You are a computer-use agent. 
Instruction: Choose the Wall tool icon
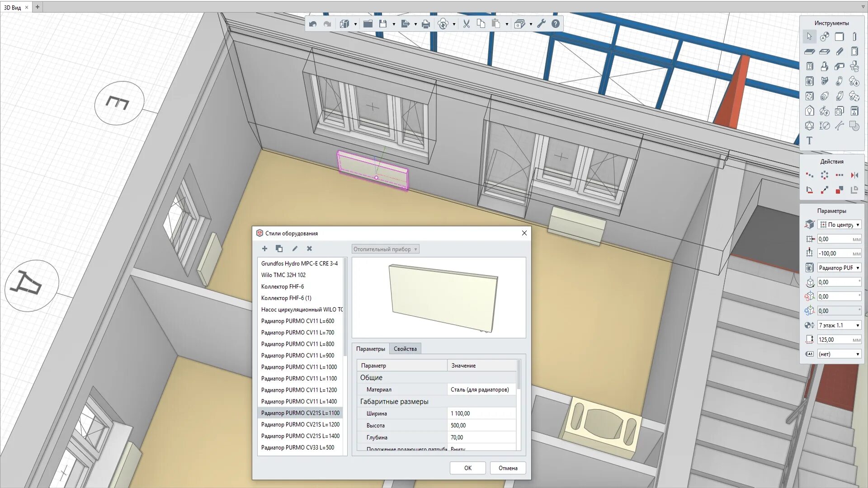[x=839, y=37]
